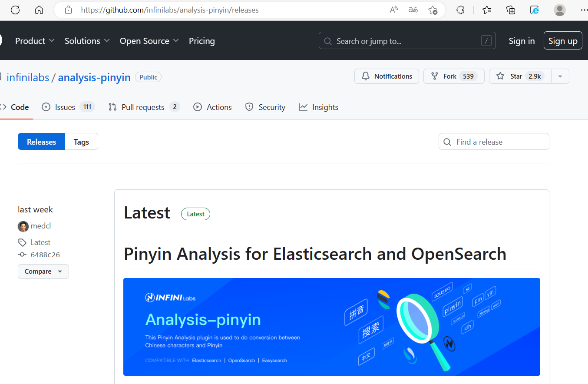Viewport: 588px width, 384px height.
Task: Click the last week timestamp
Action: [35, 209]
